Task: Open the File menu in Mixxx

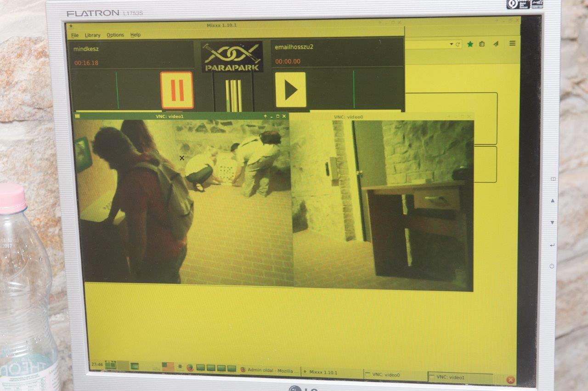Action: pyautogui.click(x=75, y=35)
